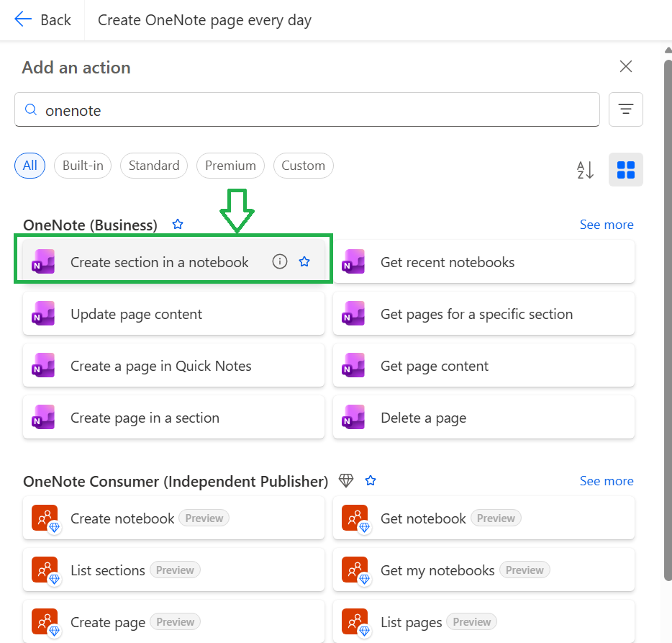Star the Create section in a notebook action

coord(304,261)
